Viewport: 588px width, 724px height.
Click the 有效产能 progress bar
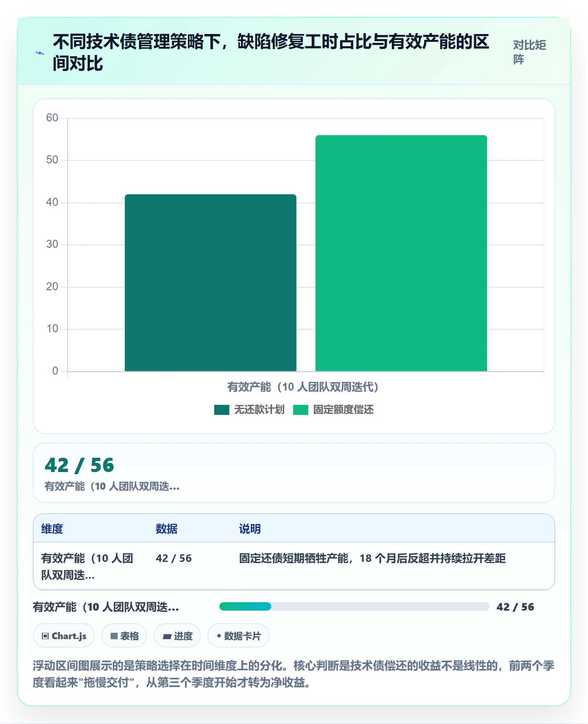pos(354,606)
